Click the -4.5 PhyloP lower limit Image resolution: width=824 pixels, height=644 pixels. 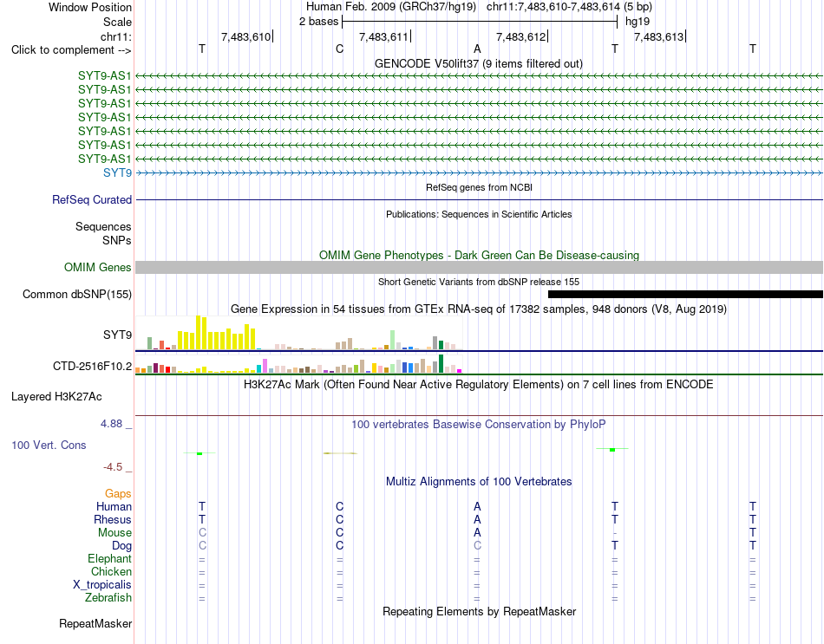(113, 467)
